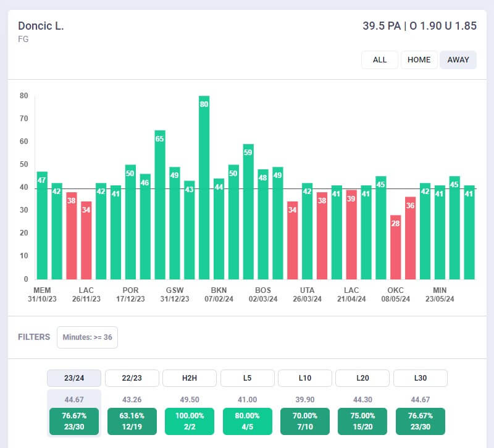This screenshot has height=448, width=494.
Task: Click the 100.00% 2/2 stat box
Action: click(190, 421)
